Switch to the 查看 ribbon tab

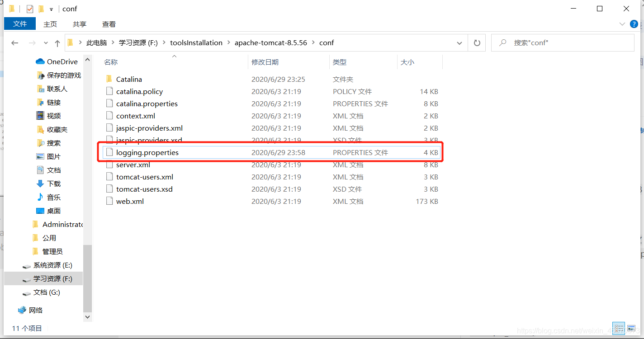109,24
